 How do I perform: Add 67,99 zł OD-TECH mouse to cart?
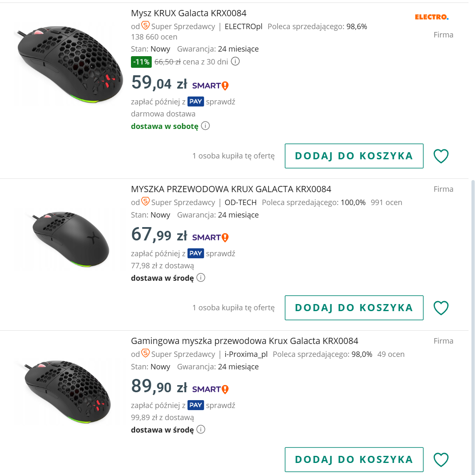pyautogui.click(x=354, y=308)
